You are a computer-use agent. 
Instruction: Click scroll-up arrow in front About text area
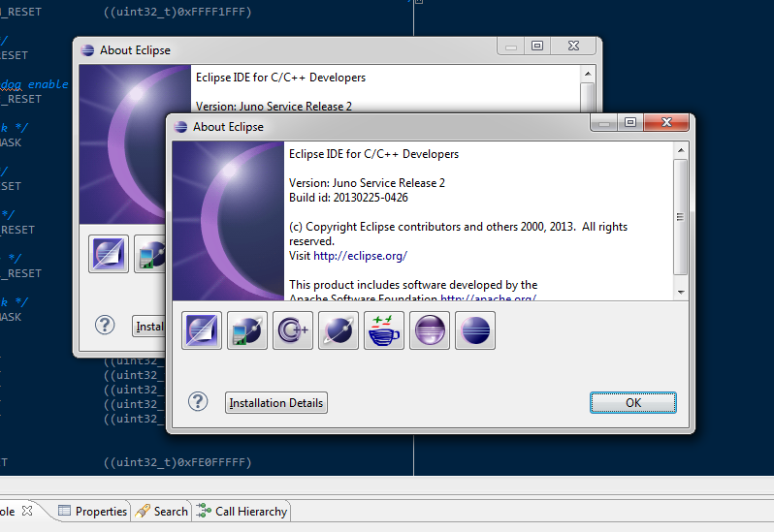click(681, 150)
